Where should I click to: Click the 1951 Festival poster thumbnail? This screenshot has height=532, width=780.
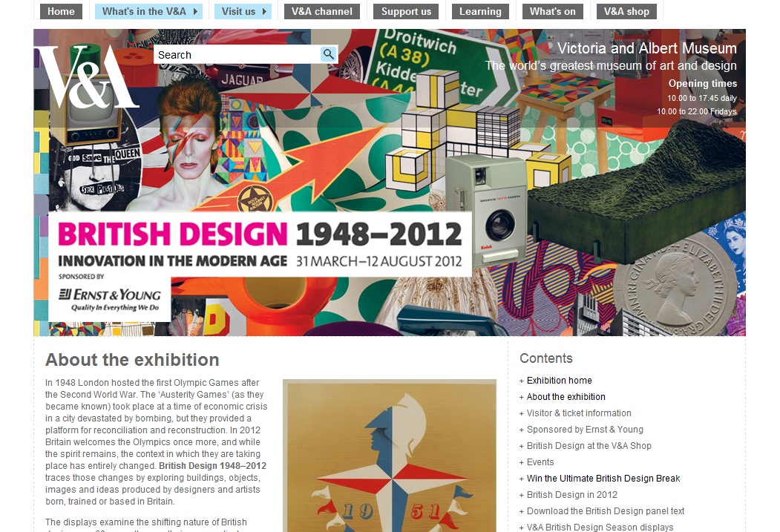[x=390, y=456]
